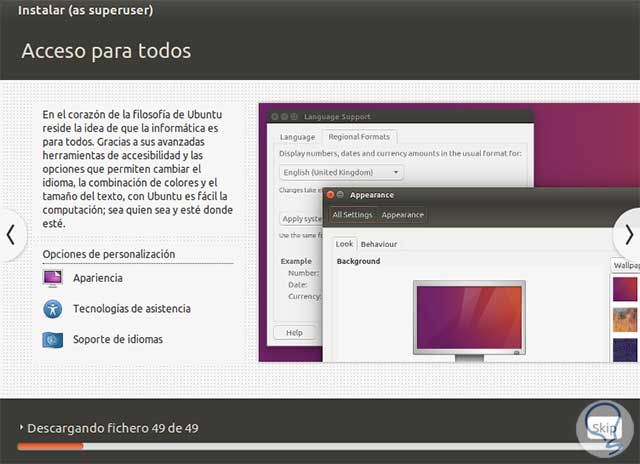Click the Opciones de personalización heading
Viewport: 640px width, 464px height.
click(109, 254)
